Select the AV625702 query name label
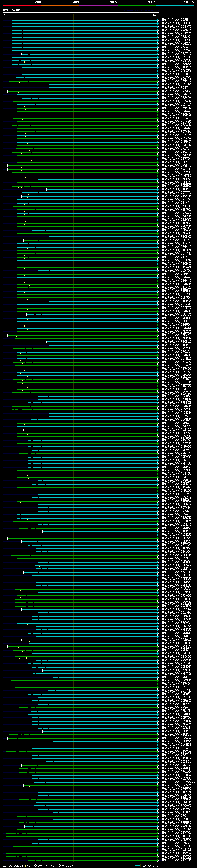The width and height of the screenshot is (197, 868). 11,10
